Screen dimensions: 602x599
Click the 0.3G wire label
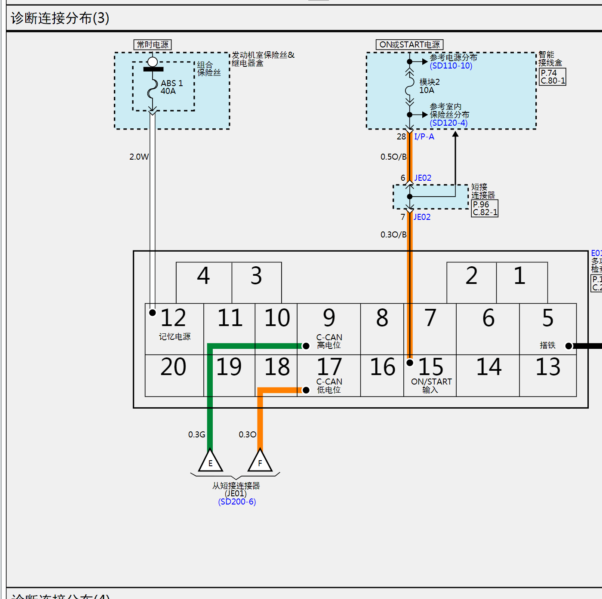coord(197,434)
